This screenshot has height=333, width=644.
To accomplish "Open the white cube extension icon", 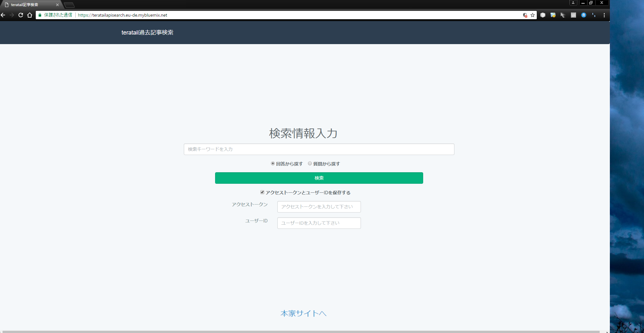I will (543, 15).
